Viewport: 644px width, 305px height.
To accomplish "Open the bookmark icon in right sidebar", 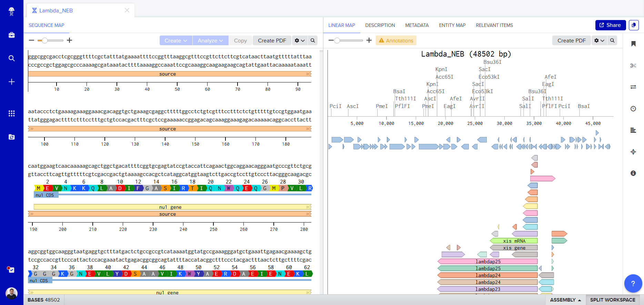I will (633, 44).
